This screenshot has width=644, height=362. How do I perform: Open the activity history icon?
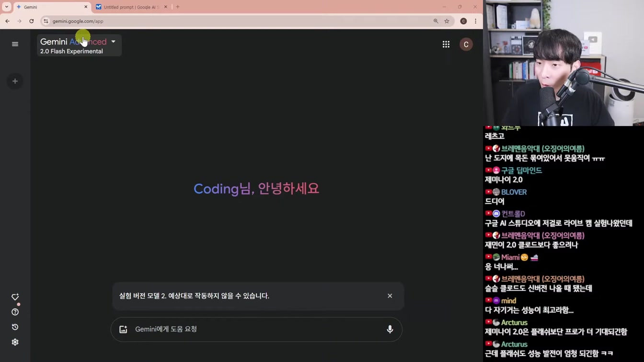click(x=15, y=327)
